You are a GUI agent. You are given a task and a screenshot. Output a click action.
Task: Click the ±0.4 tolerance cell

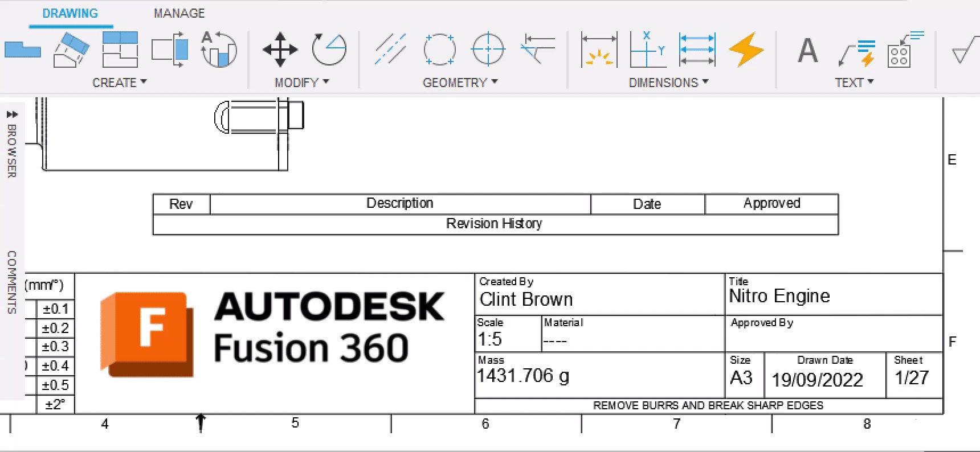click(x=55, y=365)
